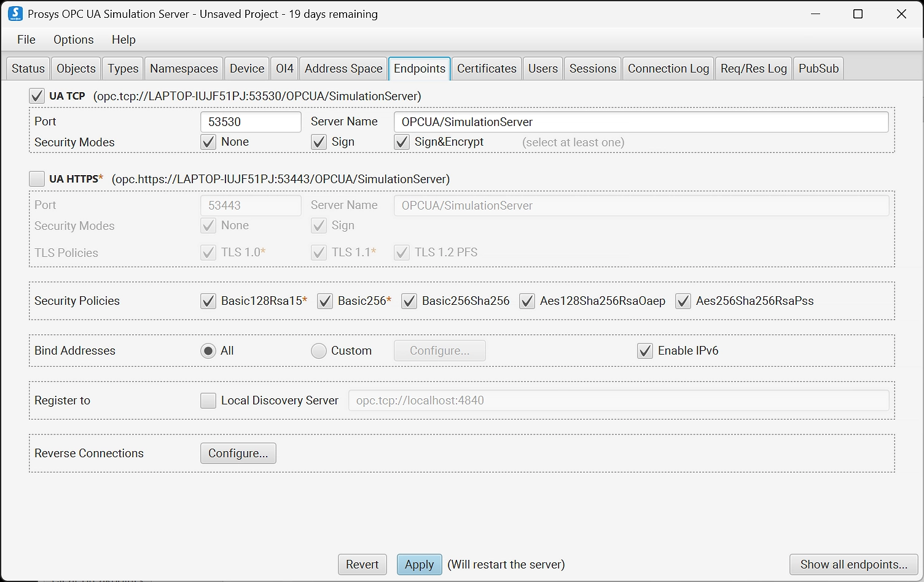Image resolution: width=924 pixels, height=582 pixels.
Task: Switch to the Address Space tab
Action: point(343,68)
